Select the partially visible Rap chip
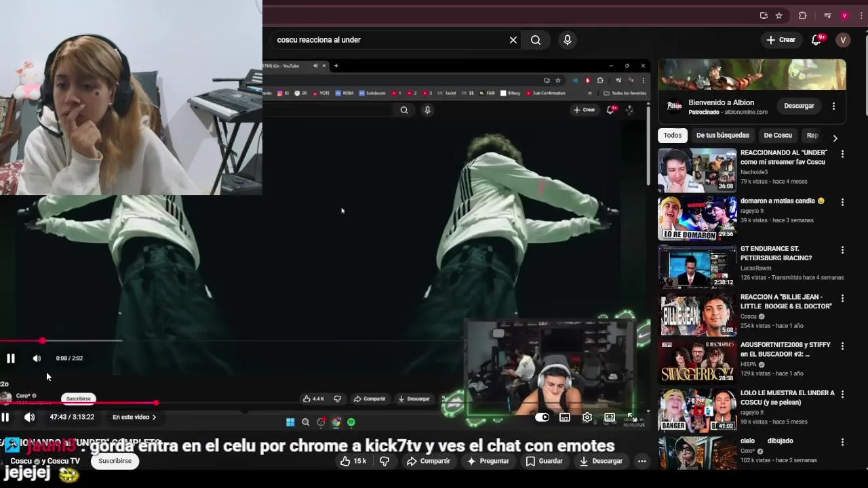 [812, 136]
